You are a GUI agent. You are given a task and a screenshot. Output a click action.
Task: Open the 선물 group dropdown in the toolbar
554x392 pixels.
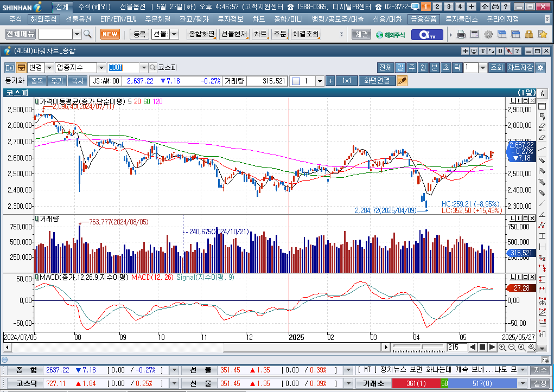click(174, 34)
